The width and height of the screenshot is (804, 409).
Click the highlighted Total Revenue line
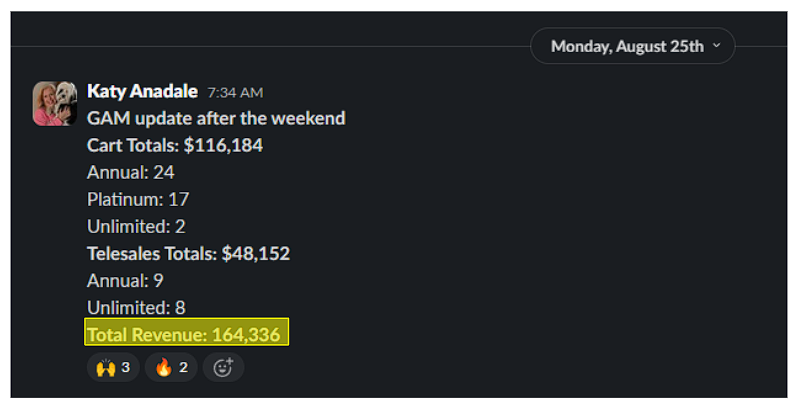[186, 334]
